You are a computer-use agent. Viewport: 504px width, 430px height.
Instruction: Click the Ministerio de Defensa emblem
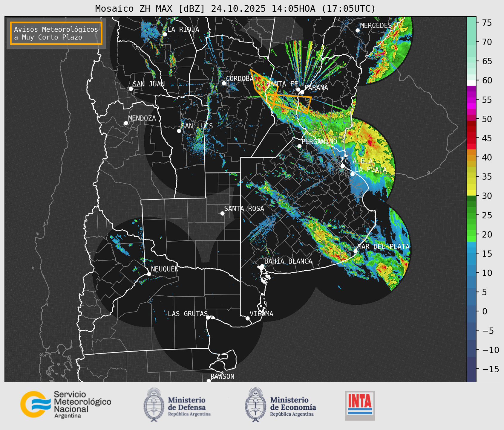point(154,405)
